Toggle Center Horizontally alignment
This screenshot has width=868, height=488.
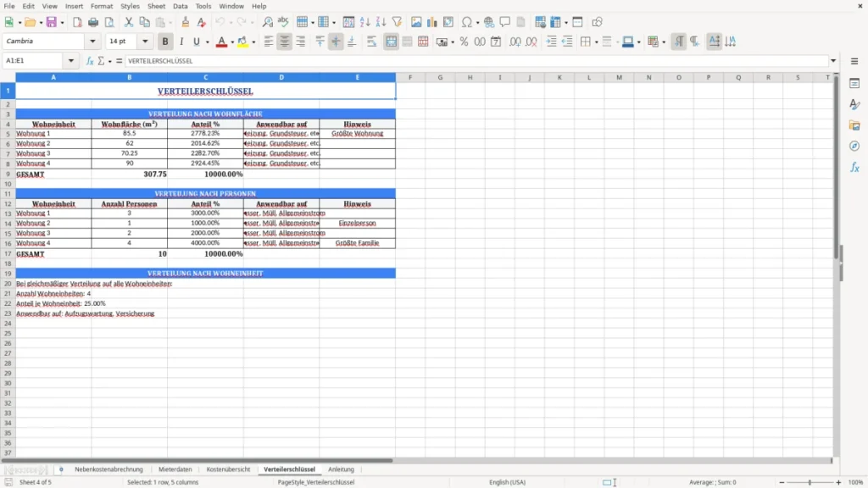[285, 42]
